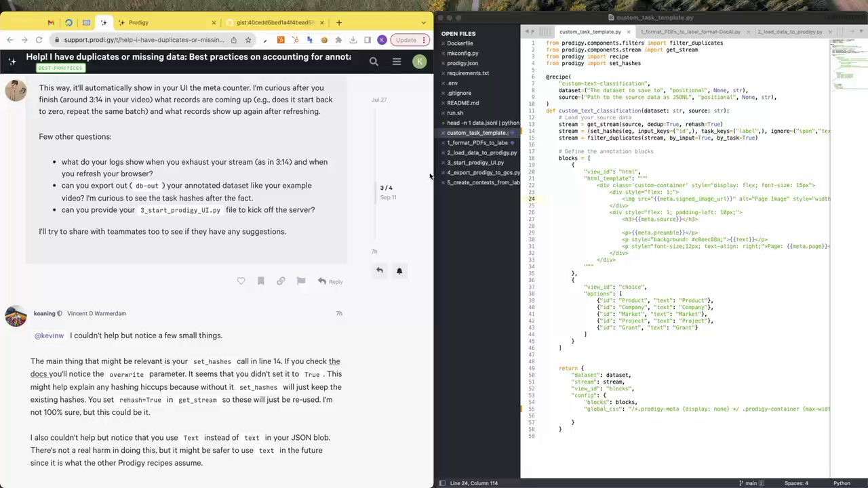Open the pinned Gmail tab in Chrome
Screen dimensions: 868x488
tap(51, 22)
